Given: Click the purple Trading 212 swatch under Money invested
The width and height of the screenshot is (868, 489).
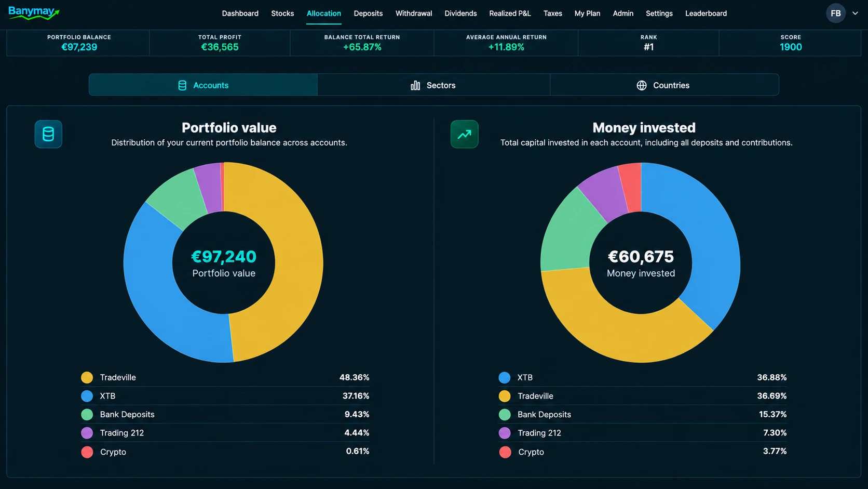Looking at the screenshot, I should pyautogui.click(x=505, y=433).
